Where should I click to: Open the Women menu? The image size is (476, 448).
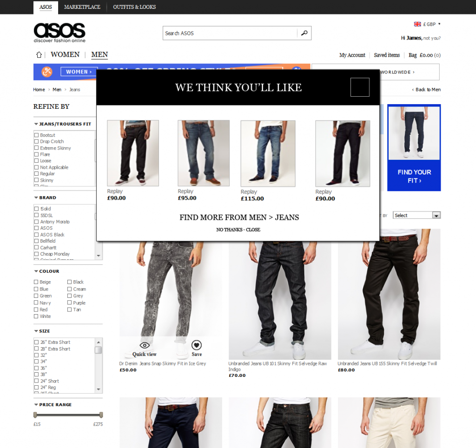click(x=65, y=55)
